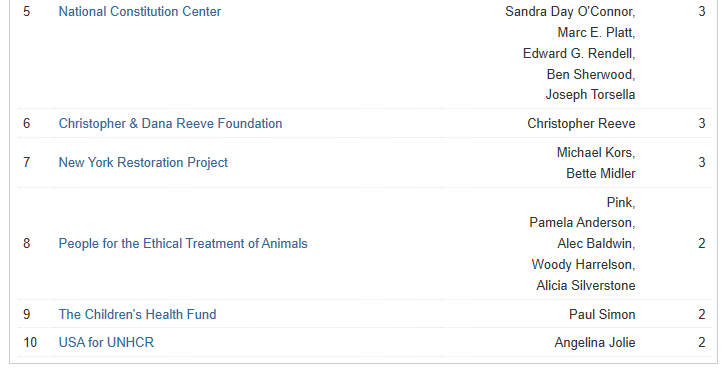726x368 pixels.
Task: Open the New York Restoration Project link
Action: coord(143,162)
